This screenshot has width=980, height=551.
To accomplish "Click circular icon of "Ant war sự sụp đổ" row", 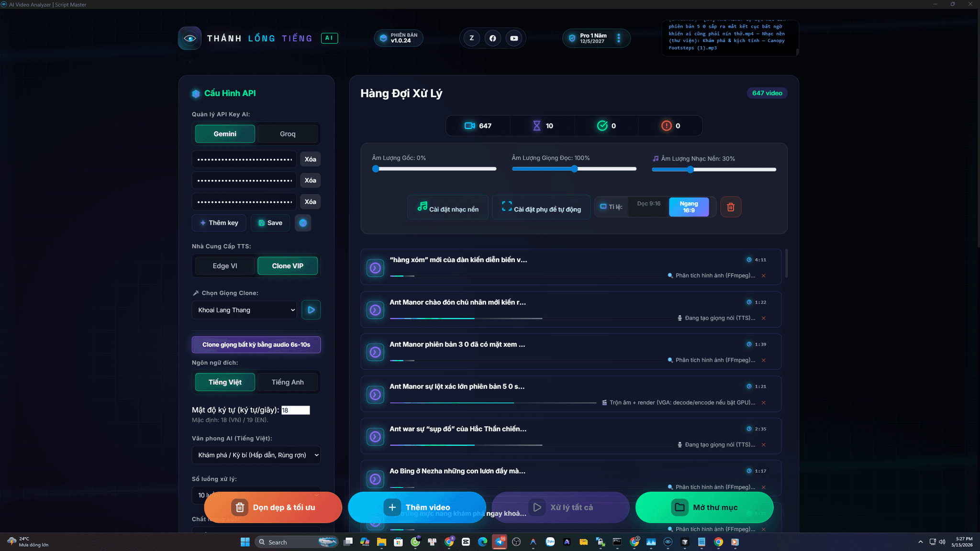I will pos(375,437).
